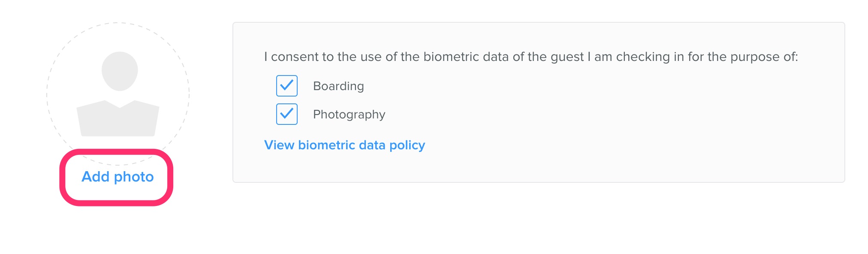Click the dashed circle photo area
This screenshot has height=254, width=868.
tap(118, 94)
